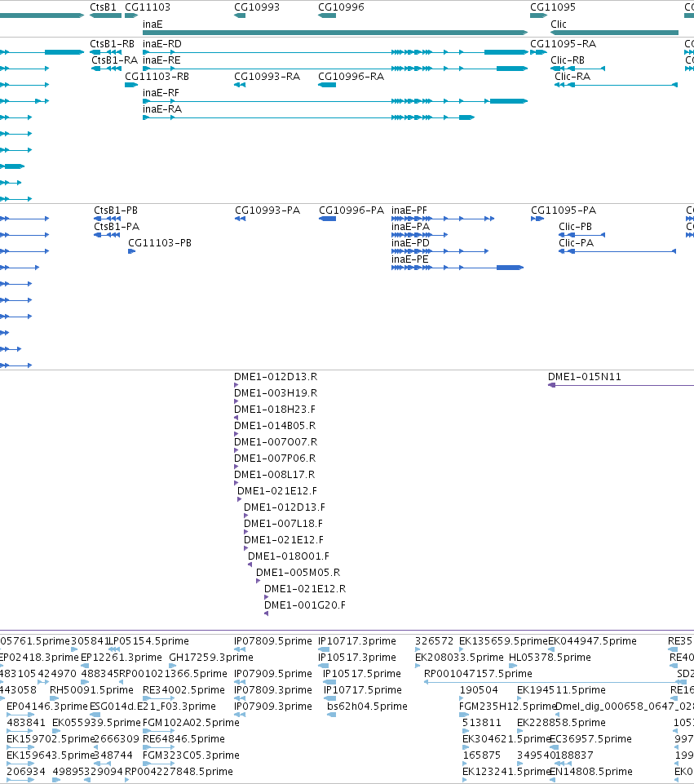Click the CG10993 gene label

pos(257,7)
